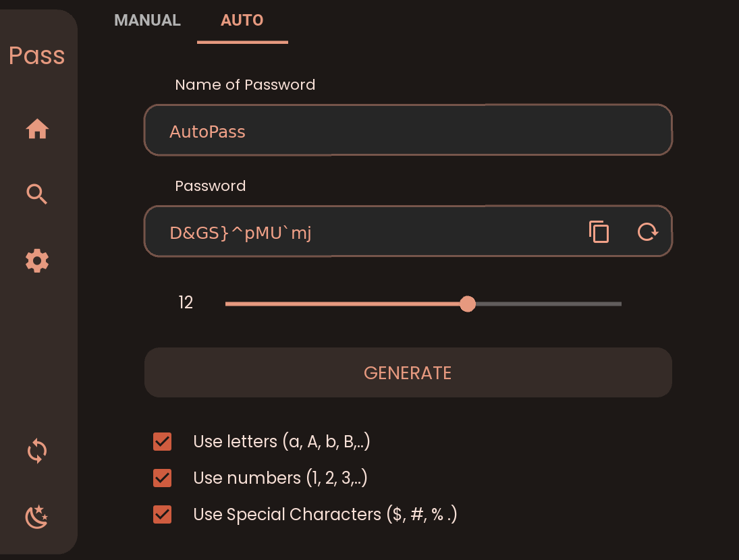
Task: Click the grey unfilled part of length slider
Action: [549, 304]
